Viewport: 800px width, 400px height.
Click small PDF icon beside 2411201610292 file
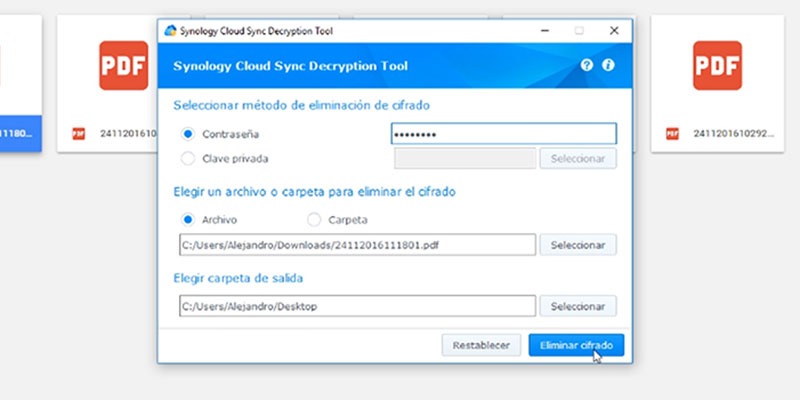click(x=672, y=134)
